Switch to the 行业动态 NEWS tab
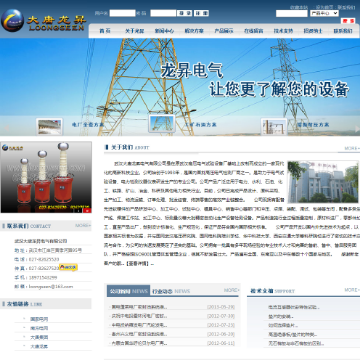This screenshot has height=360, width=360. click(171, 291)
